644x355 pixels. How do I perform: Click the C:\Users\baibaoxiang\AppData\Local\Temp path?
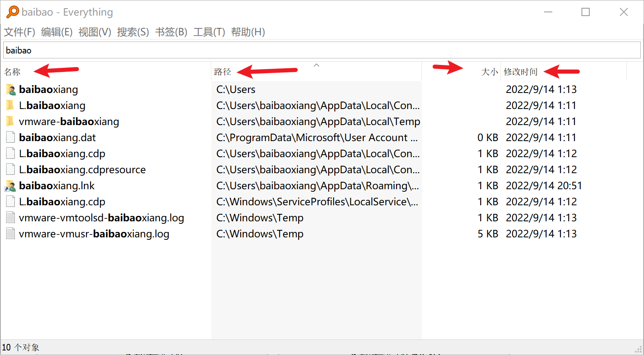tap(318, 122)
